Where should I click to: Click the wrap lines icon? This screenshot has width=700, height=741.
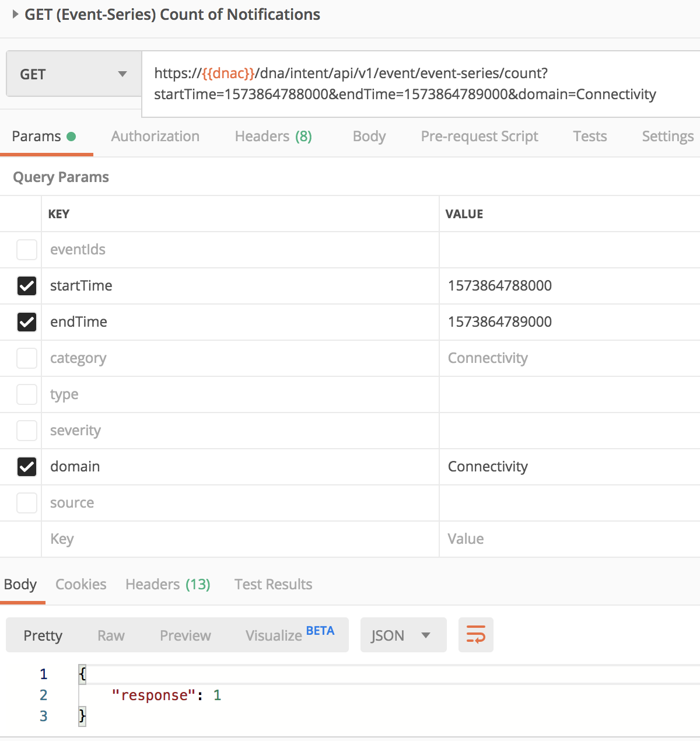475,635
